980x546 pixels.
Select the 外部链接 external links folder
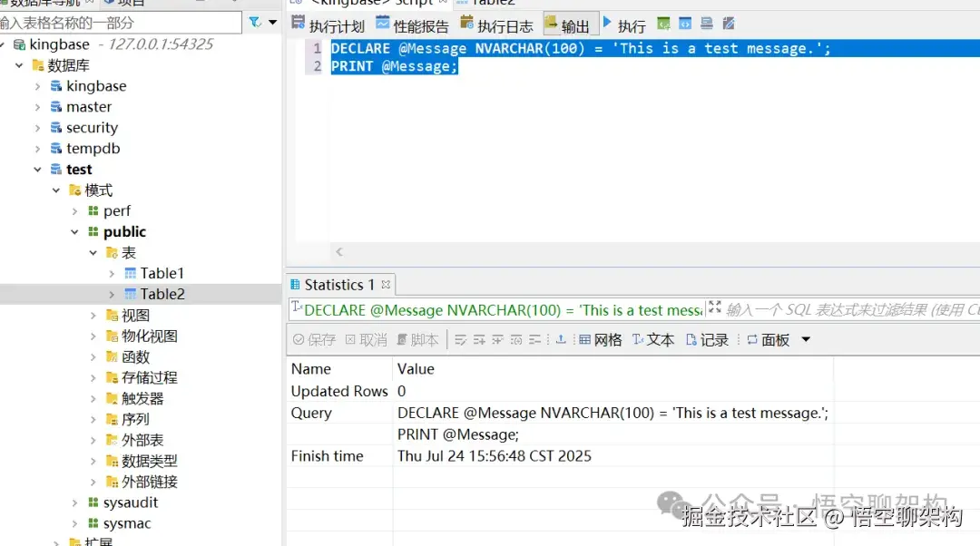point(150,482)
